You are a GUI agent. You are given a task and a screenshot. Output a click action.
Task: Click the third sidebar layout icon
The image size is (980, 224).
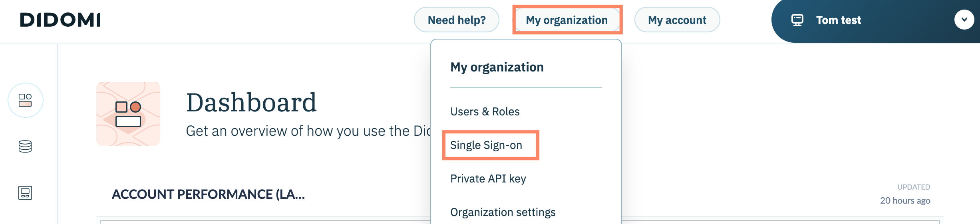(25, 193)
